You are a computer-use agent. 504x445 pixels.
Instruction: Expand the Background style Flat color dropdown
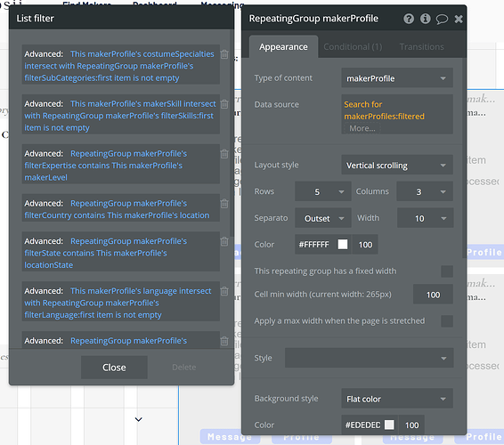tap(397, 399)
